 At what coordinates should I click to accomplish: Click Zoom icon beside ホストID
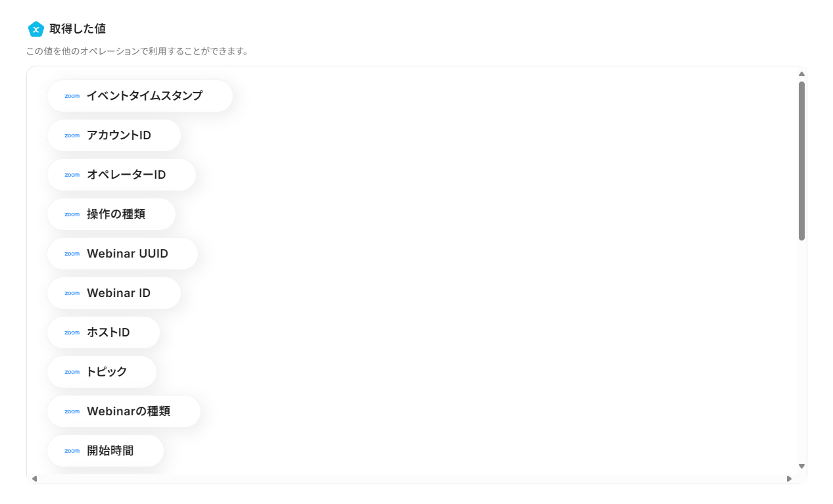point(72,332)
